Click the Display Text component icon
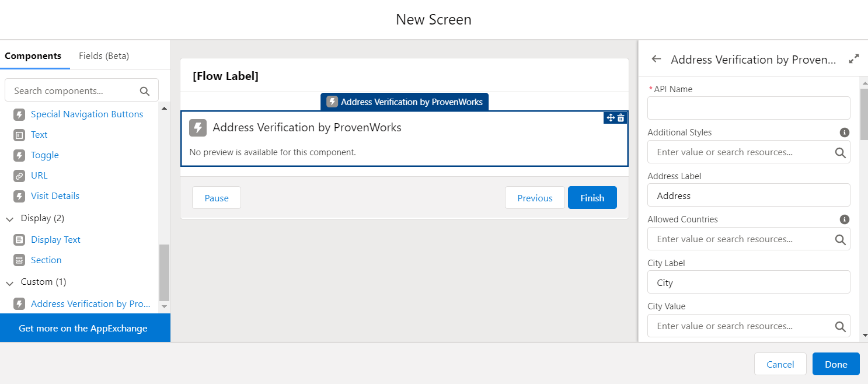This screenshot has height=384, width=868. 19,240
